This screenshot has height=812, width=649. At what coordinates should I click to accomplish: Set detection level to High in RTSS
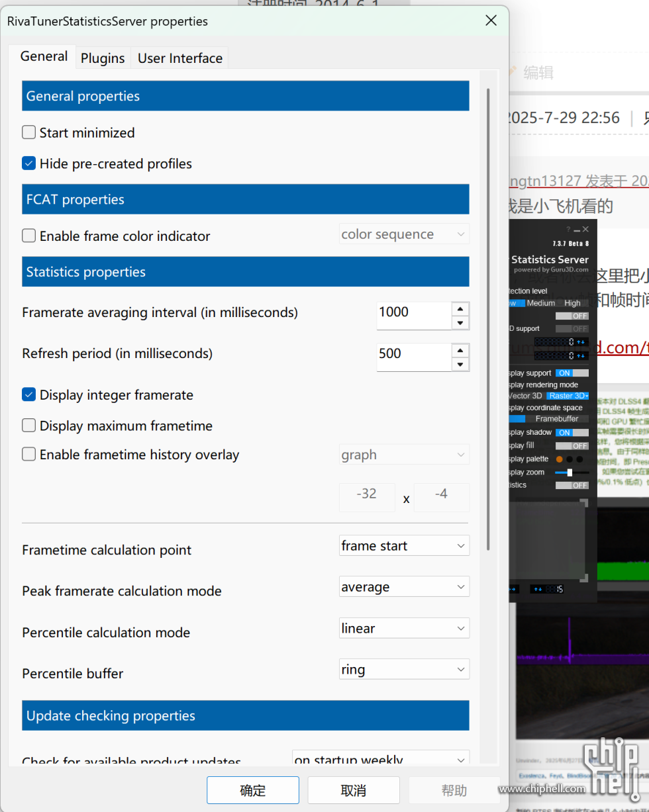click(x=573, y=303)
